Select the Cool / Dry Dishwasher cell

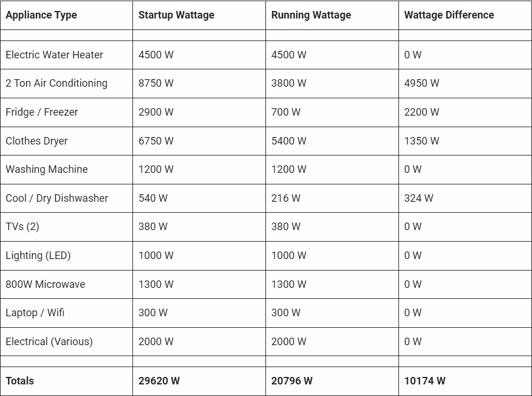point(57,198)
